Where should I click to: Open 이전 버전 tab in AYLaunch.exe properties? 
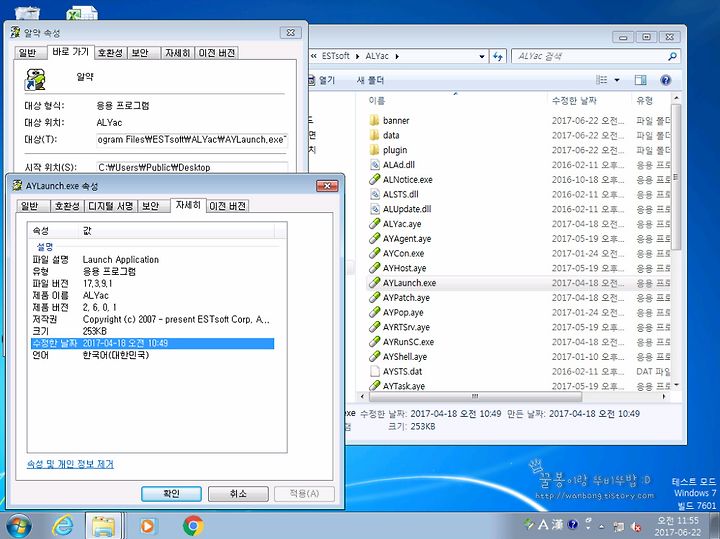coord(227,206)
